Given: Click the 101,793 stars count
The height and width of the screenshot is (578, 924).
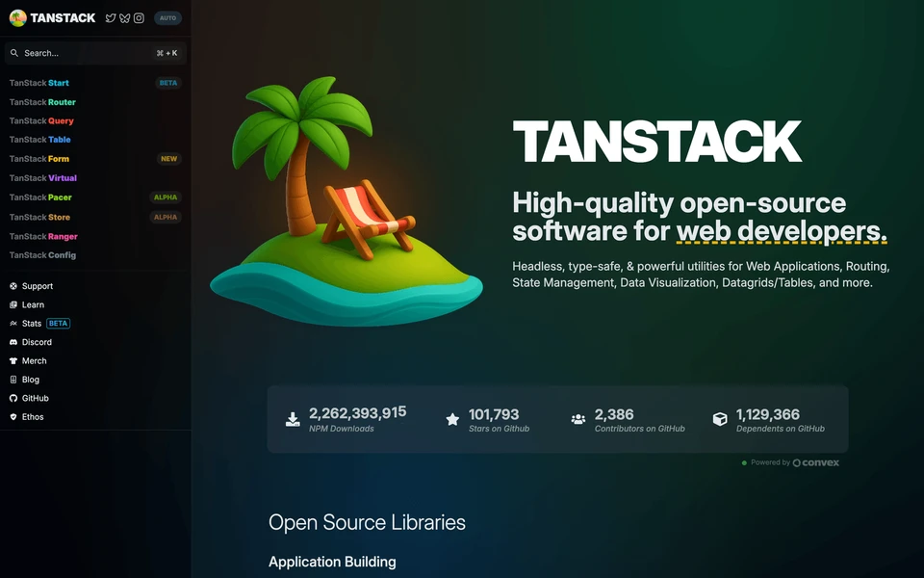Looking at the screenshot, I should point(494,414).
